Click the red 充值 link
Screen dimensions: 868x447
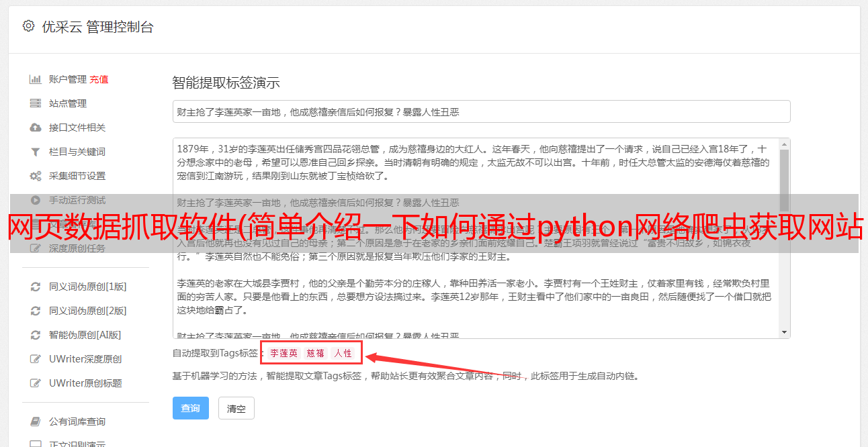point(99,79)
